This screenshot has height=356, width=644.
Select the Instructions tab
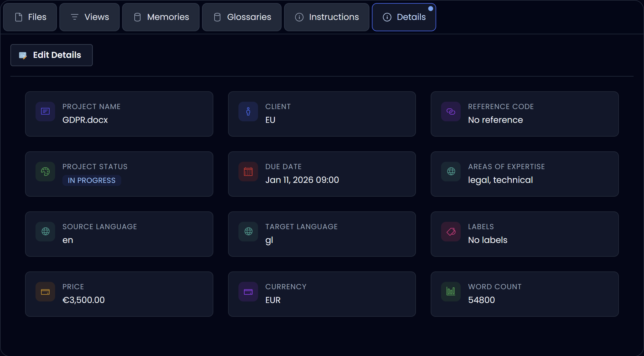[x=327, y=17]
